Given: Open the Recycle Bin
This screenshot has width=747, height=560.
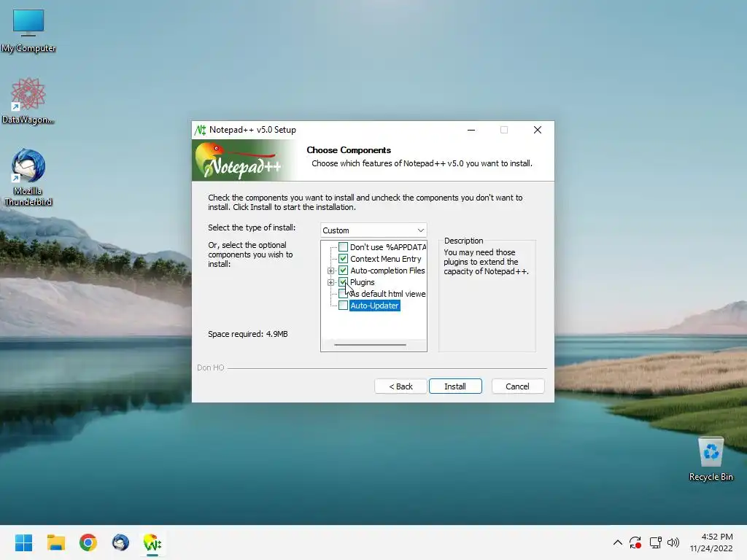Looking at the screenshot, I should tap(711, 459).
